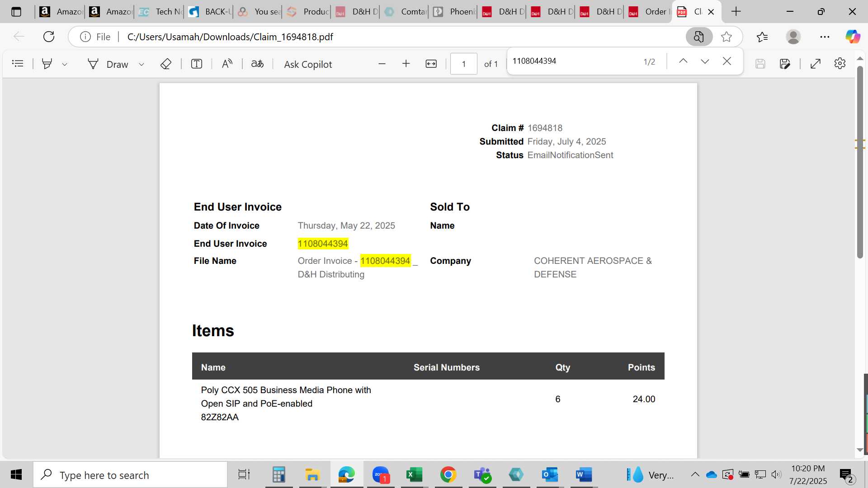
Task: Open the Windows Start menu
Action: tap(16, 475)
